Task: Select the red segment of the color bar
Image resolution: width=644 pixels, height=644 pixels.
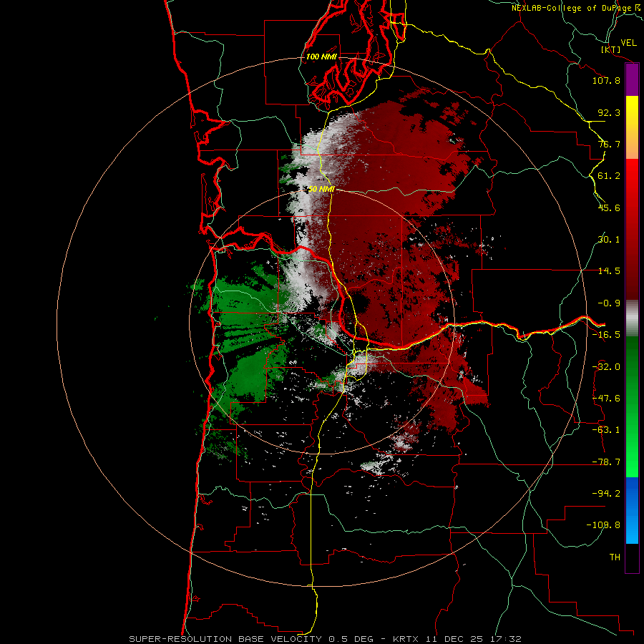Action: pos(632,229)
